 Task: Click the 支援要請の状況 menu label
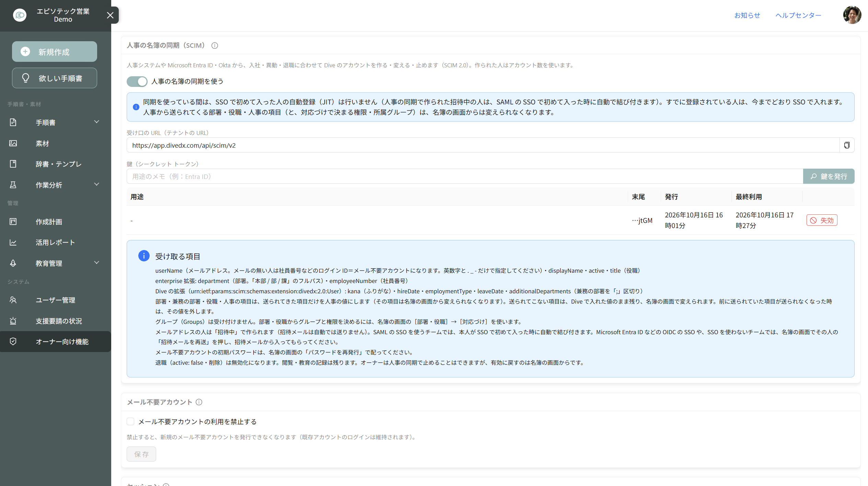59,321
